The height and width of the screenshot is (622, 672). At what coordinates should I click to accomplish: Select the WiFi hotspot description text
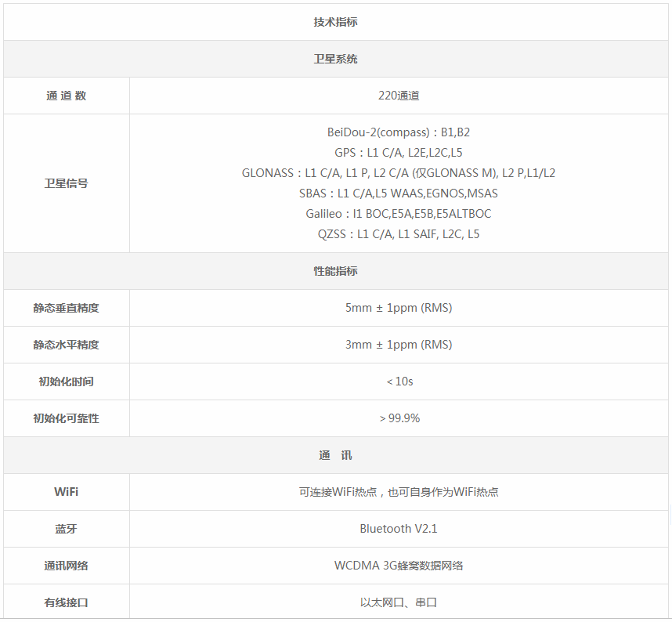(x=398, y=492)
